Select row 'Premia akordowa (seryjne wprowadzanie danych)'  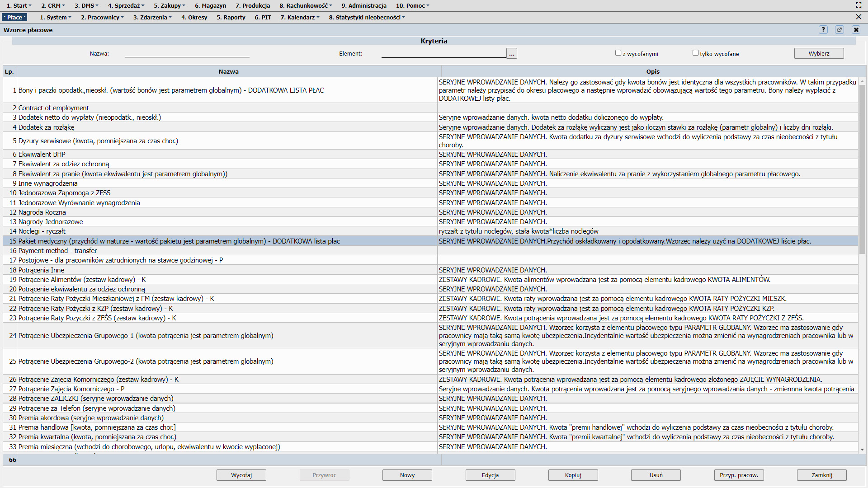point(430,418)
